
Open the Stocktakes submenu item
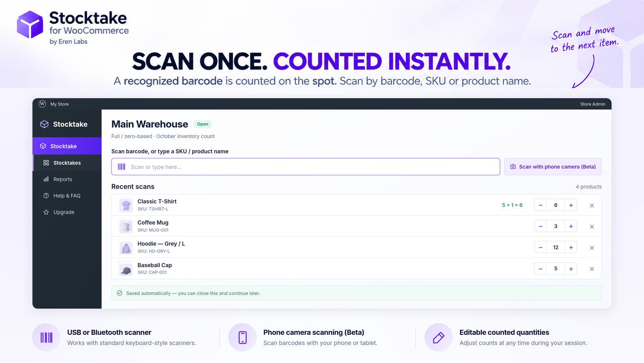tap(67, 163)
